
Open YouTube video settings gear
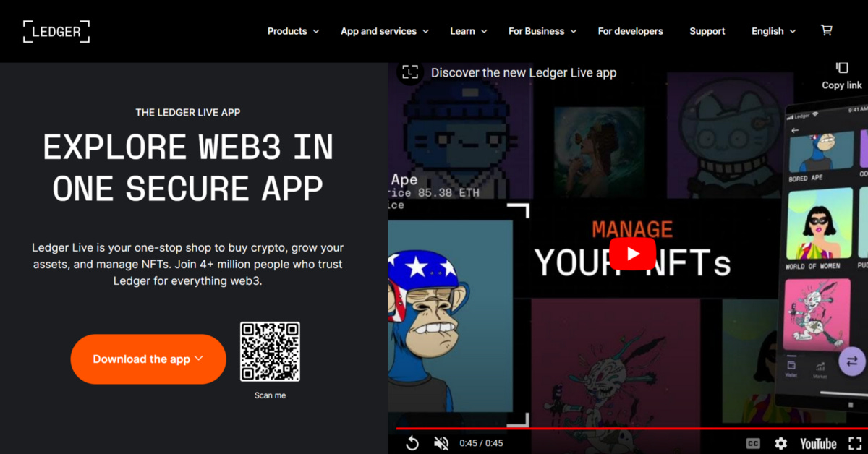coord(780,444)
